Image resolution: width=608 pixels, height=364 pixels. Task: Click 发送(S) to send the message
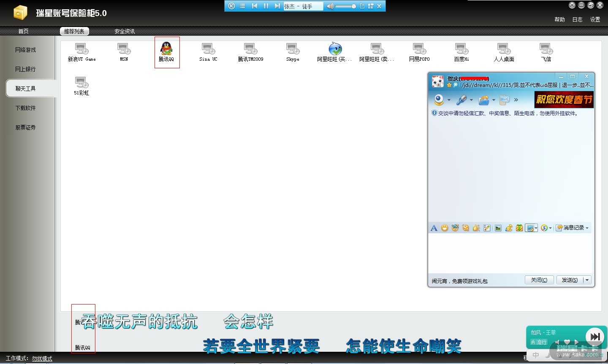pos(570,280)
